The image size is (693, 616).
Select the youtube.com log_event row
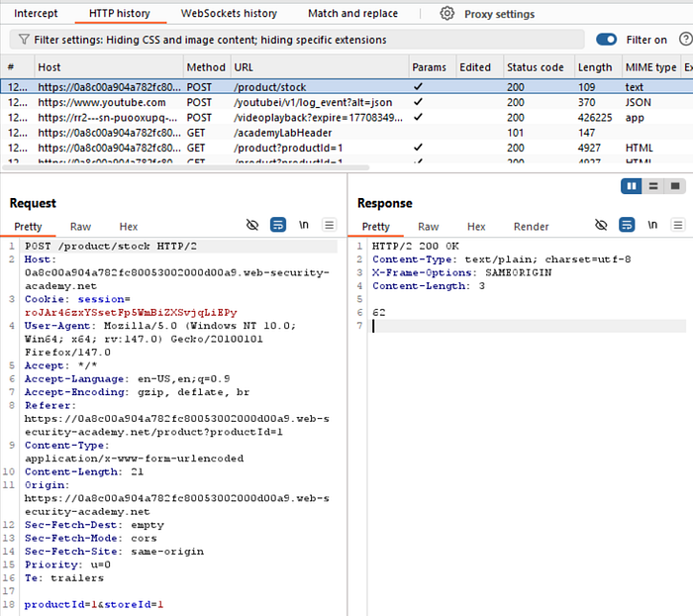[346, 102]
